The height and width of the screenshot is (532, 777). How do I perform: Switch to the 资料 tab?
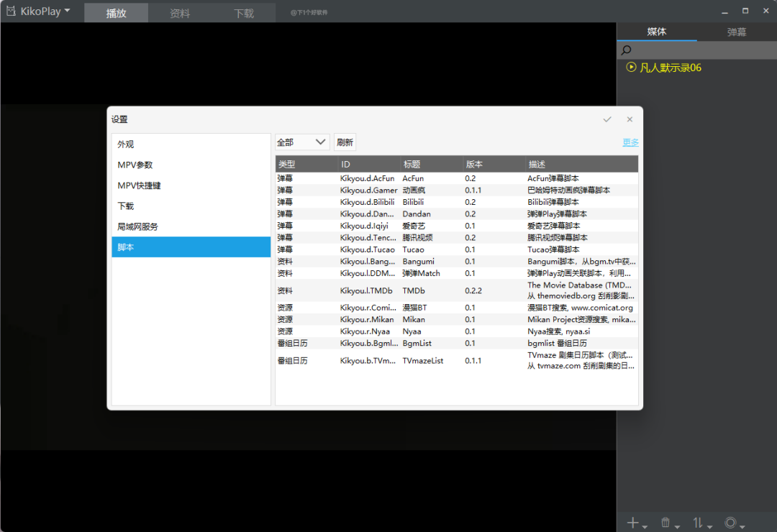[x=180, y=13]
